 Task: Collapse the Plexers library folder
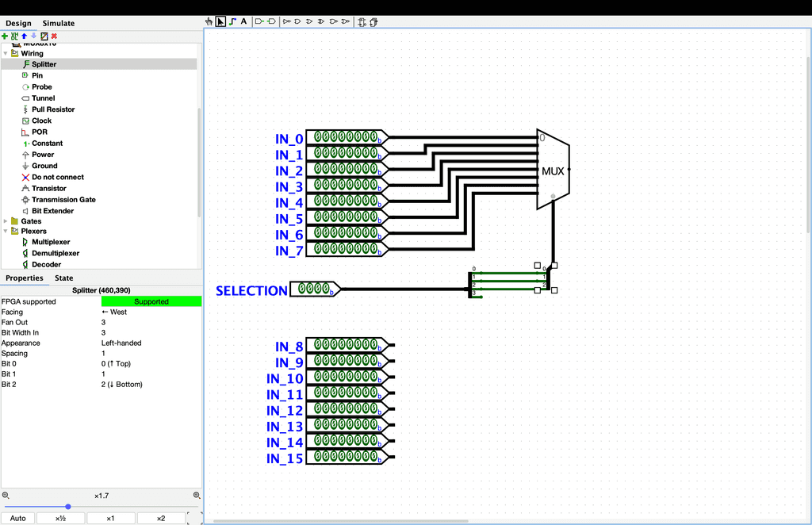pos(6,232)
